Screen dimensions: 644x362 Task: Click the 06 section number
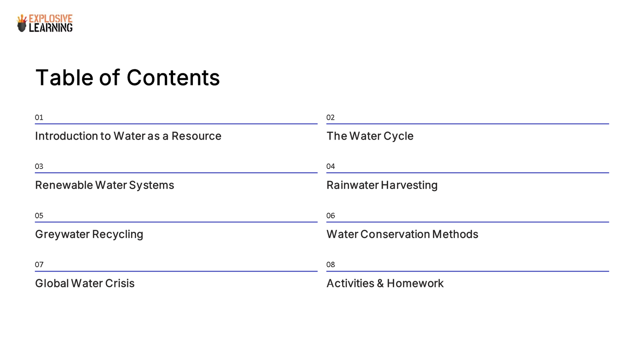click(x=330, y=216)
